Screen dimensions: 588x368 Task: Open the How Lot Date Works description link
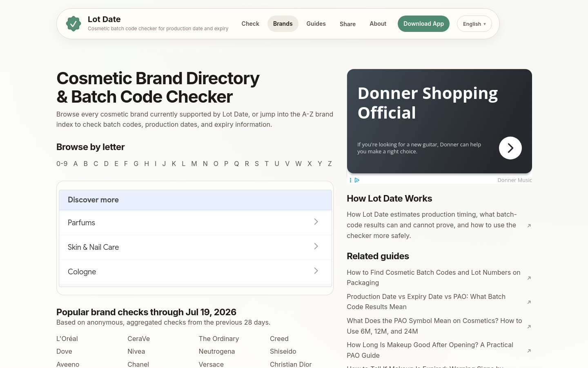coord(432,225)
